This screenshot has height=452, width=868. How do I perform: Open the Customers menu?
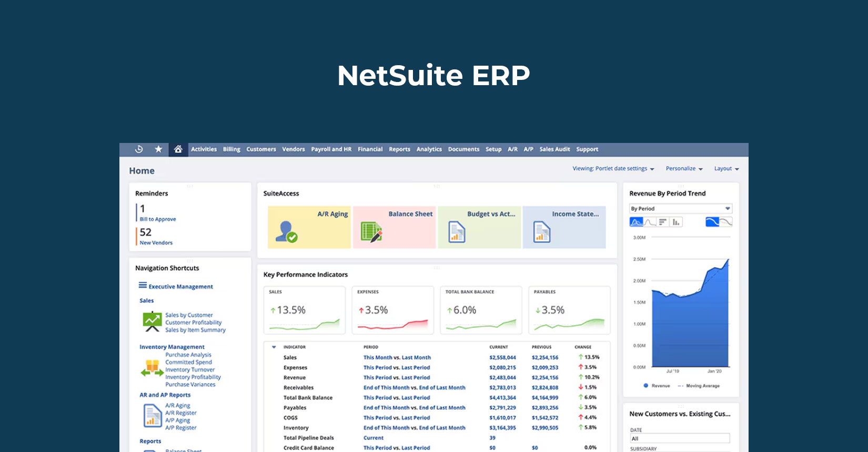click(x=261, y=149)
